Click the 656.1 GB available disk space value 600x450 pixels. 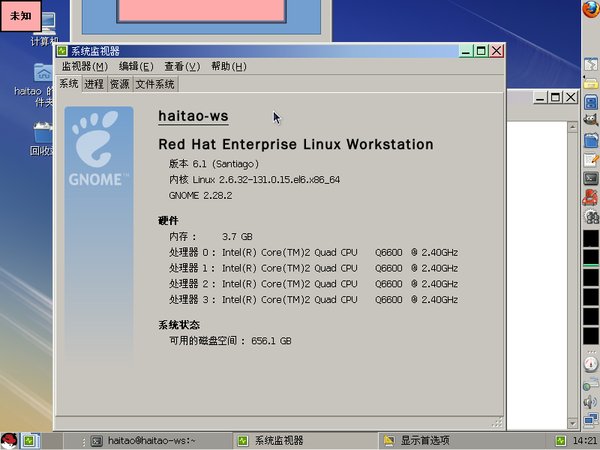(x=271, y=341)
